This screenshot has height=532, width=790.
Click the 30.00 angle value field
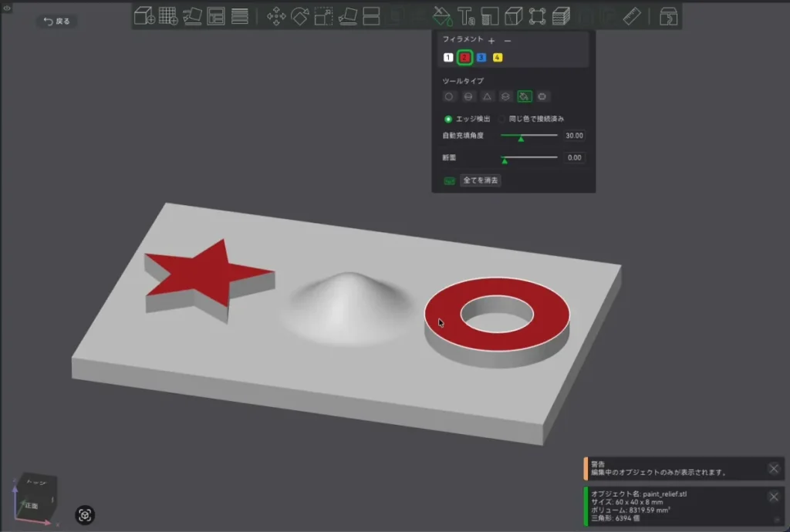click(x=574, y=136)
